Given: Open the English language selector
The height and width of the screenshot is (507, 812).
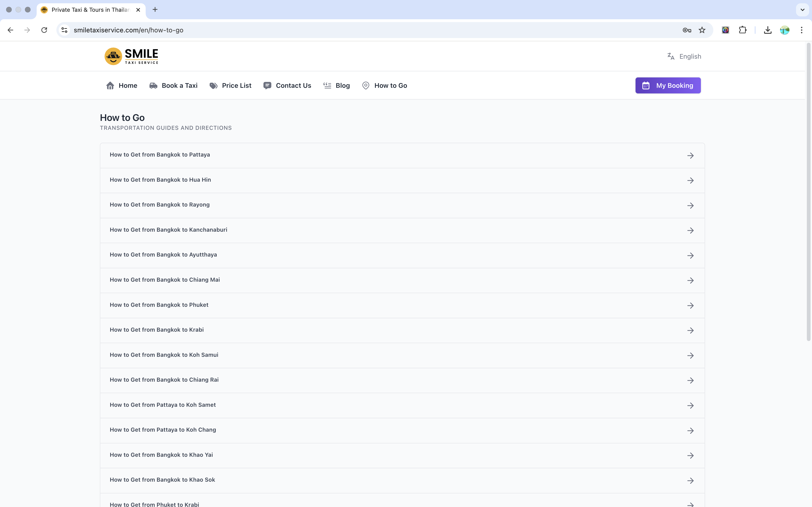Looking at the screenshot, I should pos(684,56).
